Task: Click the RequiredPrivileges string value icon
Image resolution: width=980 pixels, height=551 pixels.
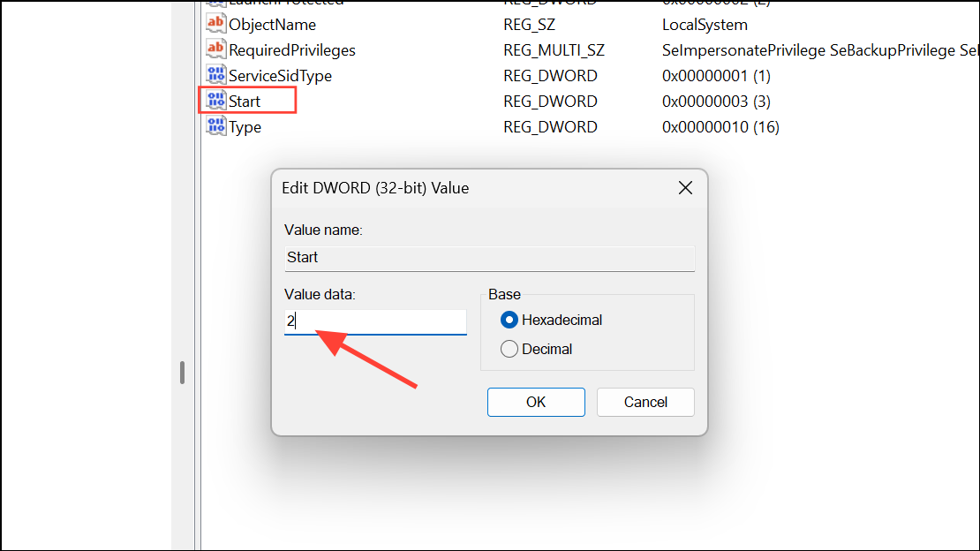Action: pos(215,49)
